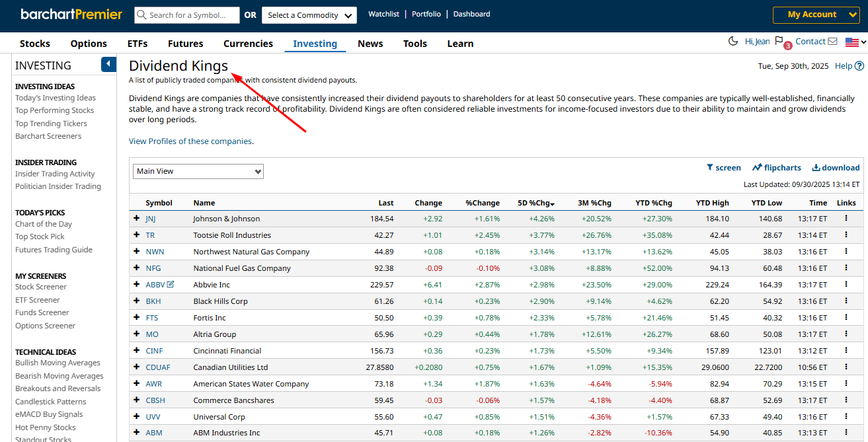
Task: Switch to the News tab
Action: point(370,44)
